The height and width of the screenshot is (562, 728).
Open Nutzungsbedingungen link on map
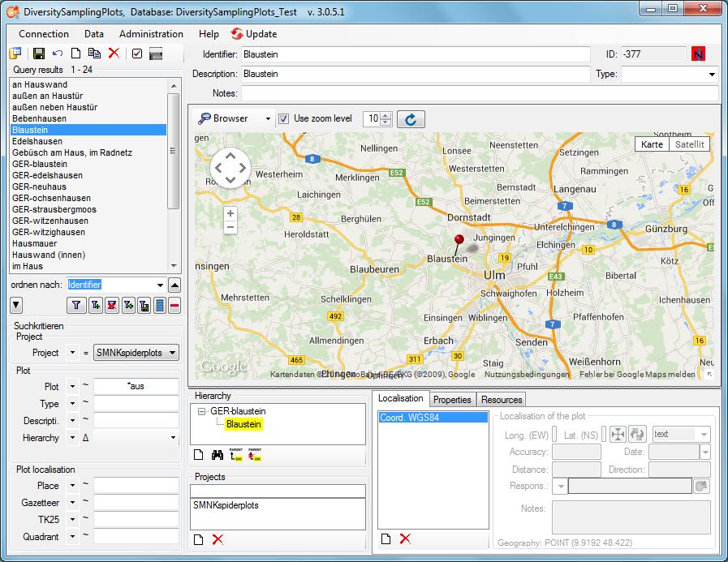[x=527, y=374]
